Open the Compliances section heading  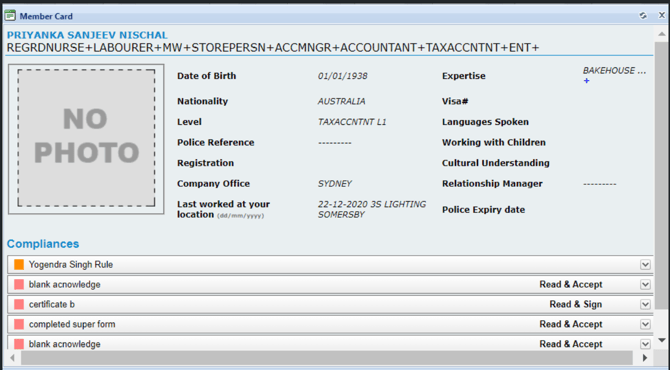click(43, 244)
